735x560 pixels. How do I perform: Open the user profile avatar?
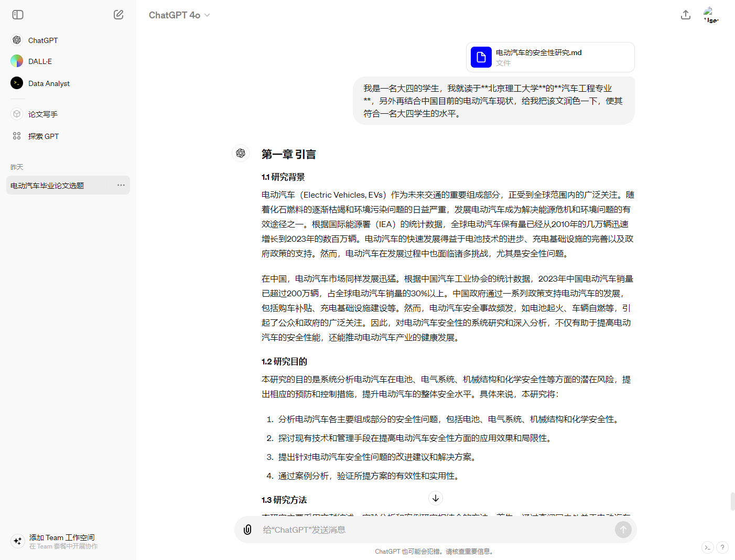click(710, 15)
